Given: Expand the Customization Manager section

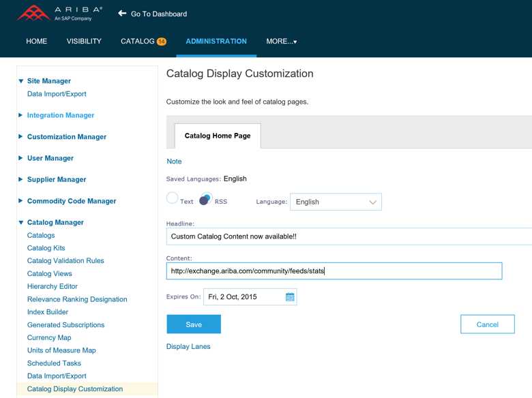Looking at the screenshot, I should coord(20,136).
